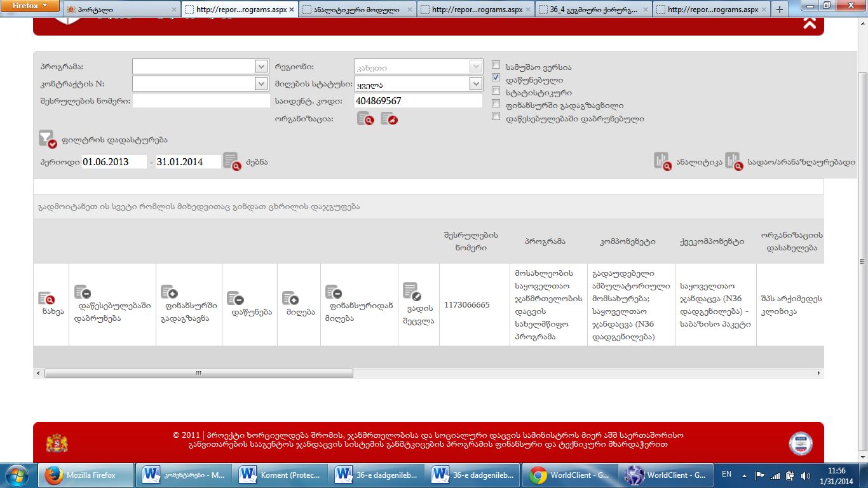The height and width of the screenshot is (488, 868).
Task: Uncheck the დაწუნებული checkbox
Action: click(496, 78)
